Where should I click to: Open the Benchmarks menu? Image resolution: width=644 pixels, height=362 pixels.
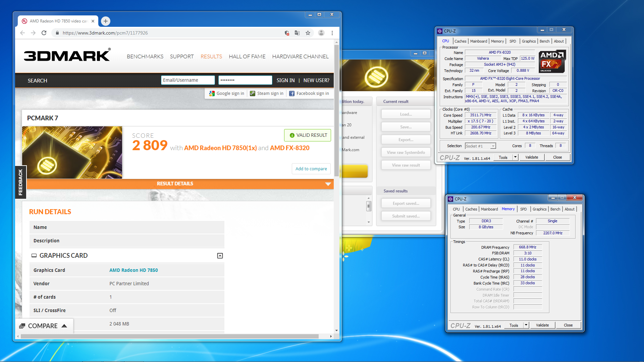click(145, 56)
